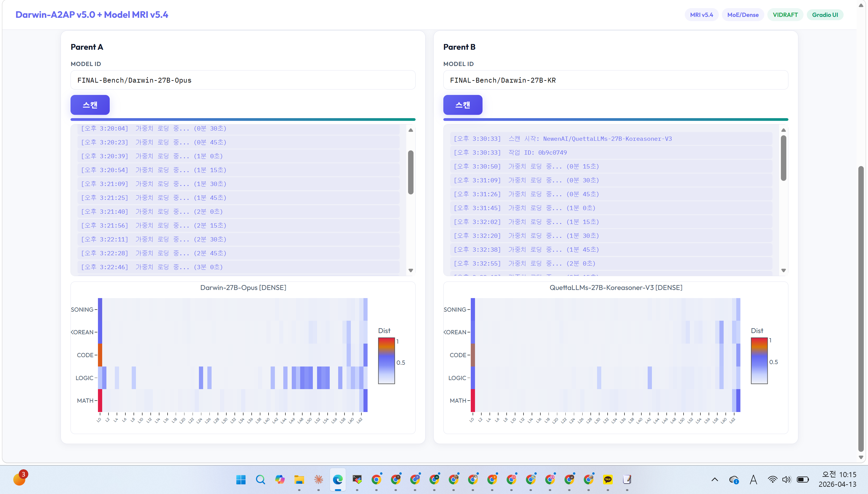868x494 pixels.
Task: Edit Parent B Model ID field
Action: [616, 80]
